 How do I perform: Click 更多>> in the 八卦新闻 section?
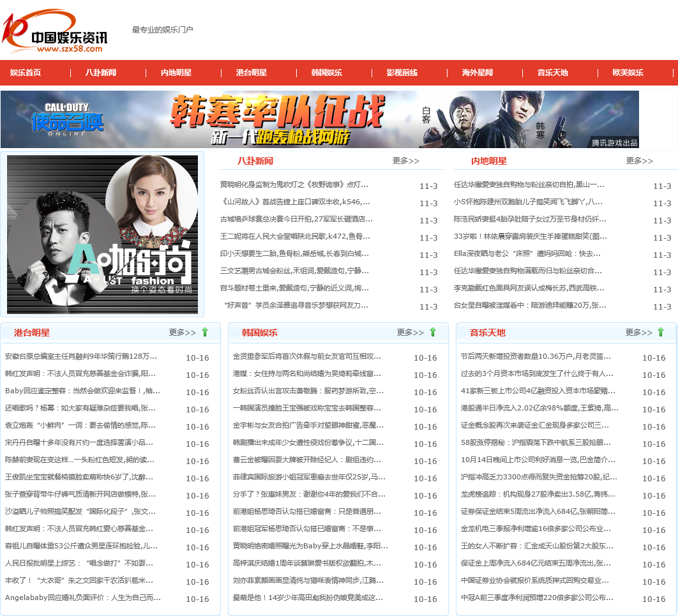(405, 161)
